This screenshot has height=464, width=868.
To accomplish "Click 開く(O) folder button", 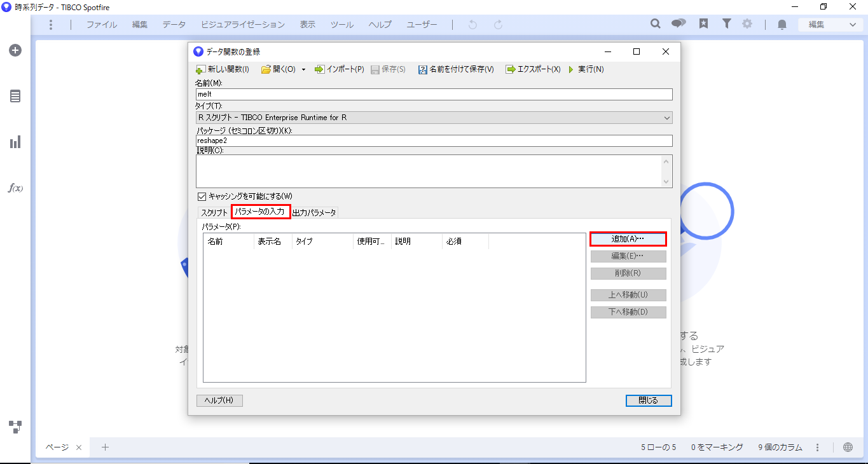I will tap(279, 69).
